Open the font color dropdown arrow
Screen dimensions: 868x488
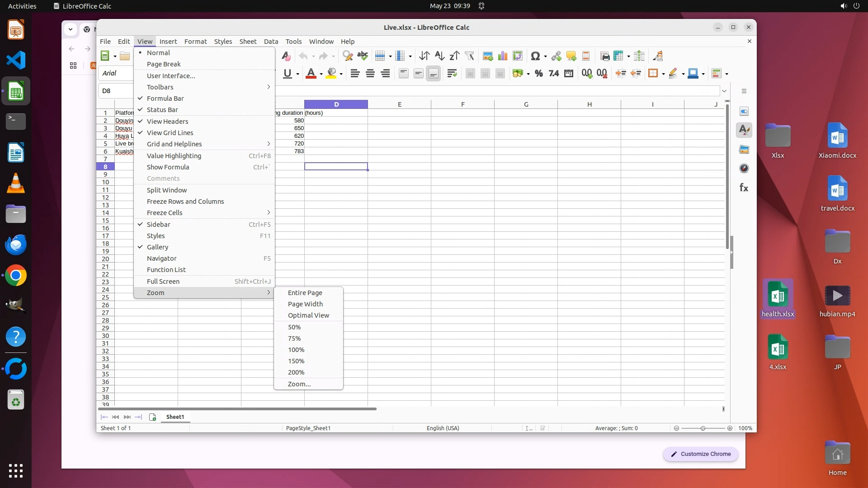321,74
